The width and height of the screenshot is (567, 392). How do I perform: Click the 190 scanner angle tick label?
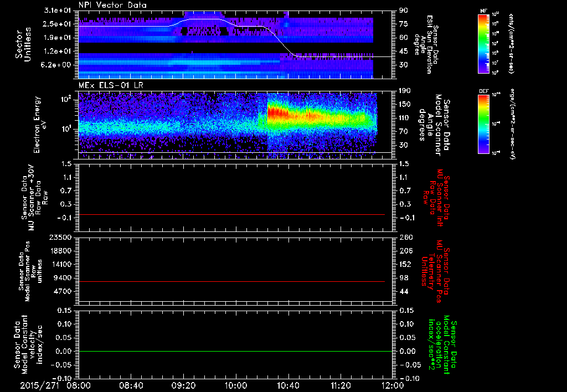click(406, 91)
